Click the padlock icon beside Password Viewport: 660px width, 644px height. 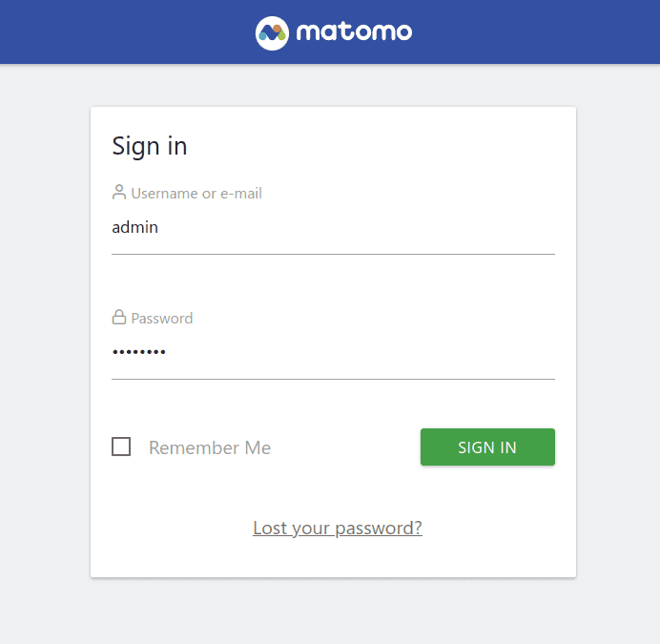[x=119, y=318]
